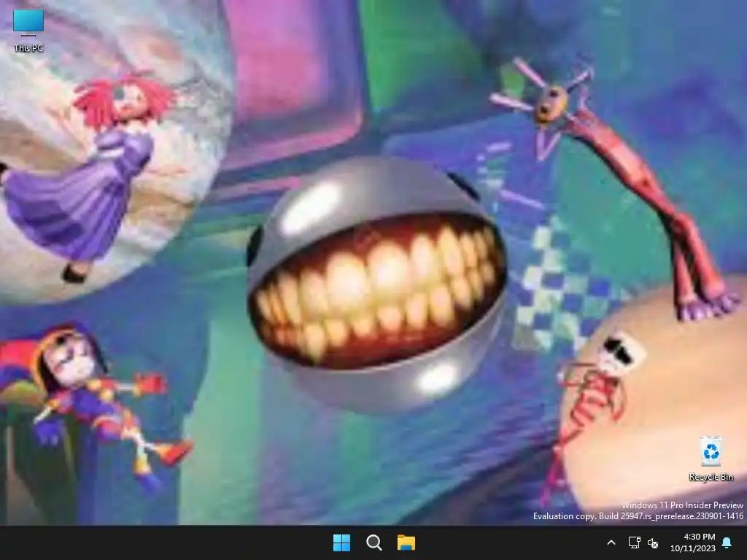747x560 pixels.
Task: Launch File Explorer from the taskbar
Action: coord(406,542)
